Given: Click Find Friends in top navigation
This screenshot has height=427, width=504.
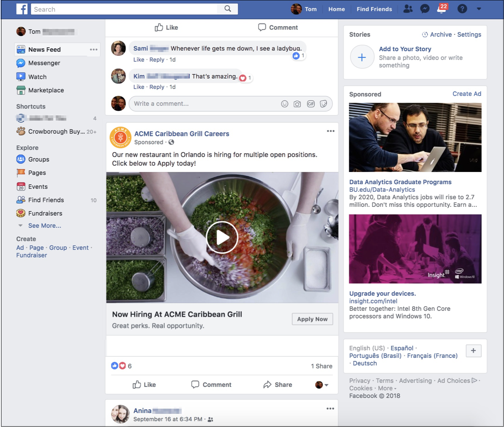Looking at the screenshot, I should 374,9.
